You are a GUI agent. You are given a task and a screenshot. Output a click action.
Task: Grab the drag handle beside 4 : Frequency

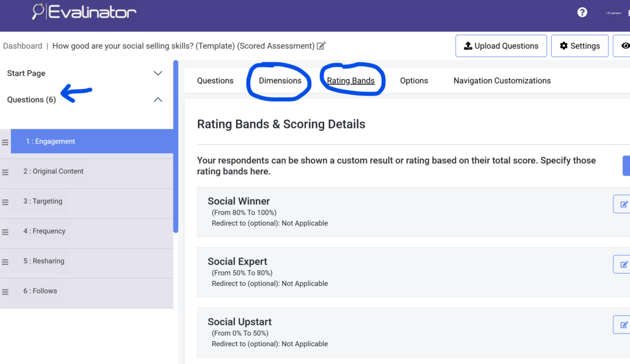click(5, 231)
